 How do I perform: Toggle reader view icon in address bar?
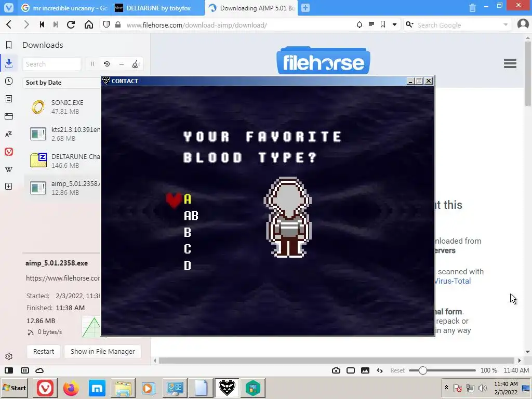371,24
